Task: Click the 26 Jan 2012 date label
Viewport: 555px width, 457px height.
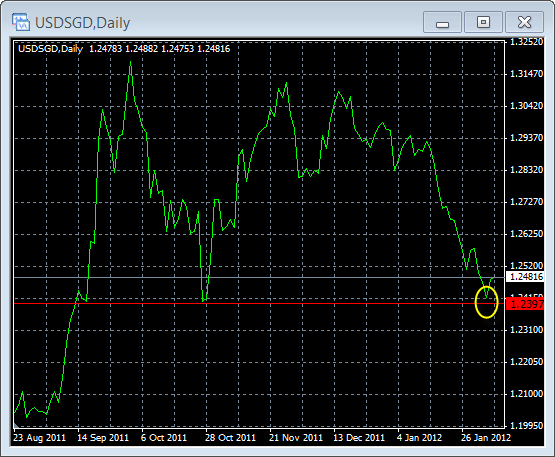Action: (x=486, y=438)
